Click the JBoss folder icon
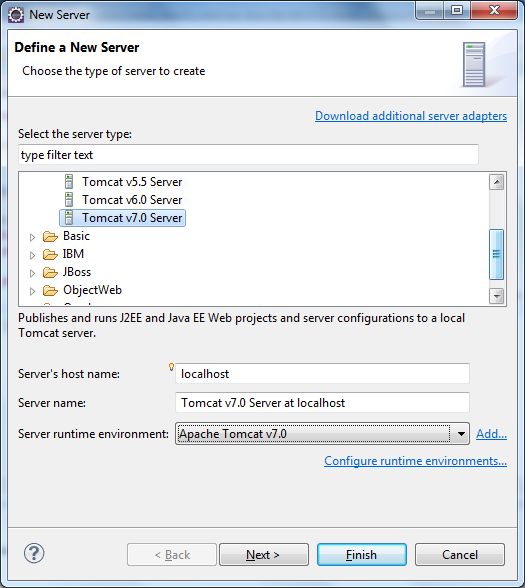525x588 pixels. coord(50,272)
